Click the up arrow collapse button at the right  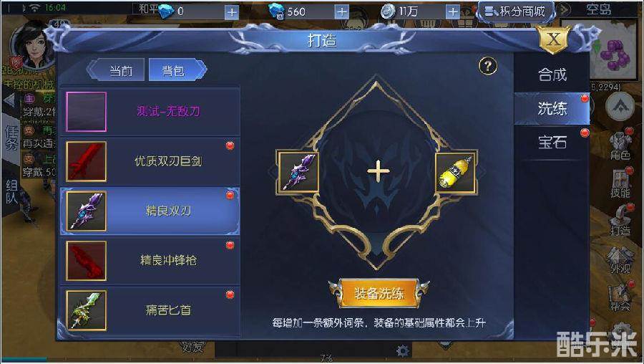(620, 106)
